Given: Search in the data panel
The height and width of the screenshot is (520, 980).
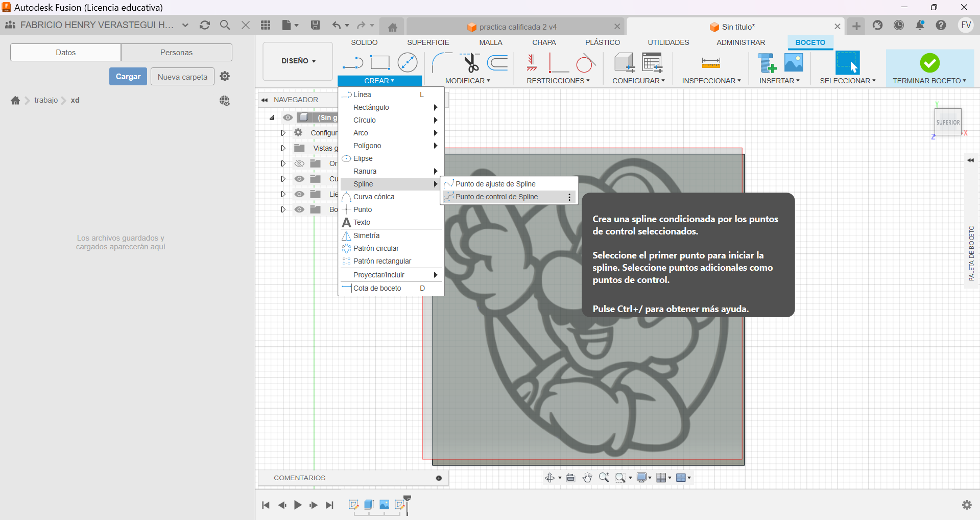Looking at the screenshot, I should pyautogui.click(x=225, y=25).
